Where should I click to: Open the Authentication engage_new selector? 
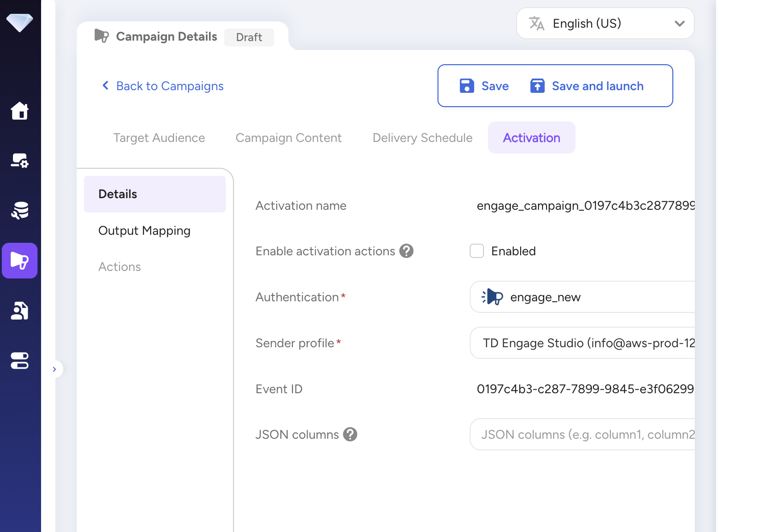pos(580,297)
